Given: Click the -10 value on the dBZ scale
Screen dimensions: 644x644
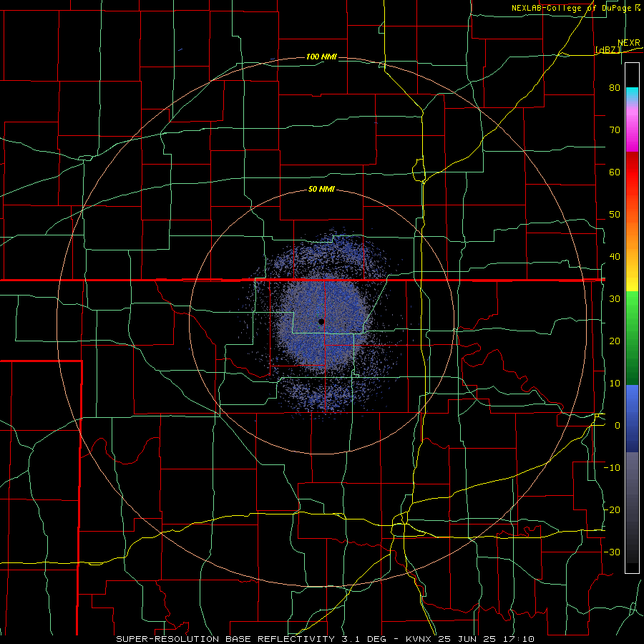Looking at the screenshot, I should click(612, 468).
